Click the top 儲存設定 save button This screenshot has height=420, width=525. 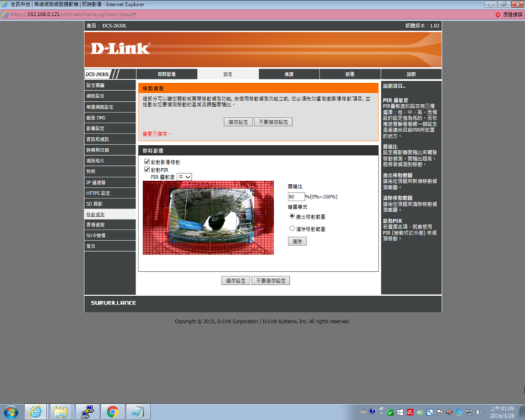[x=238, y=122]
